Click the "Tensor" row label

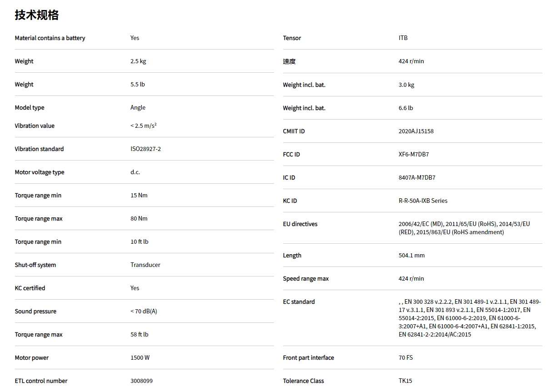point(292,38)
